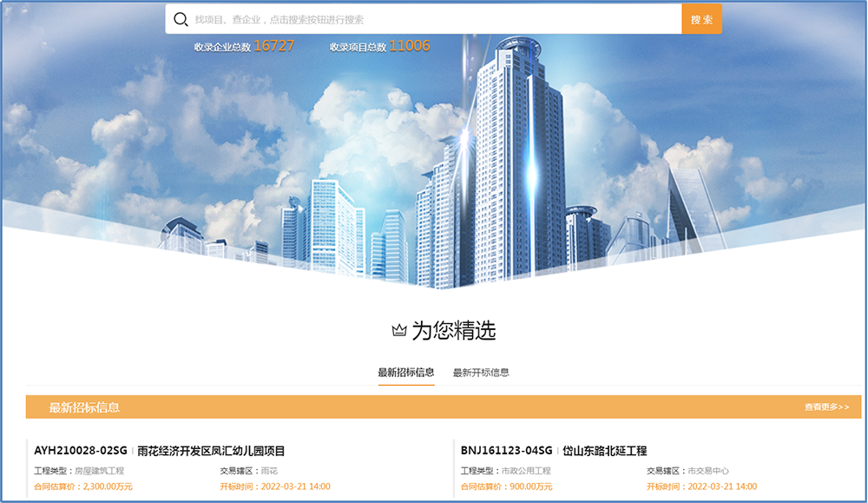Open project AYH210028-02SG 雨花经济开发区凤汇幼儿园项目
The height and width of the screenshot is (503, 868).
click(160, 451)
